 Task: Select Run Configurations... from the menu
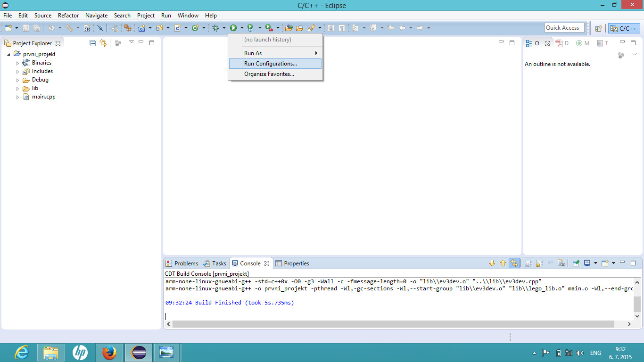[271, 64]
